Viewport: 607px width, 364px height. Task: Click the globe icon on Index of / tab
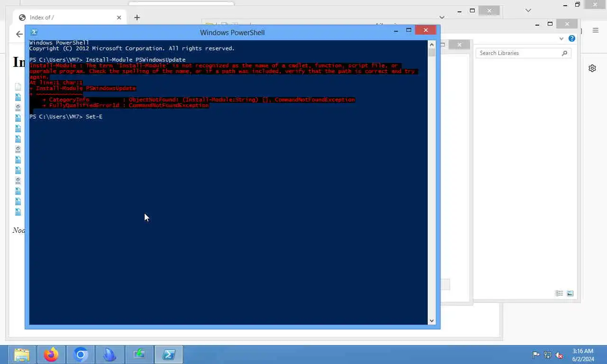pos(22,18)
